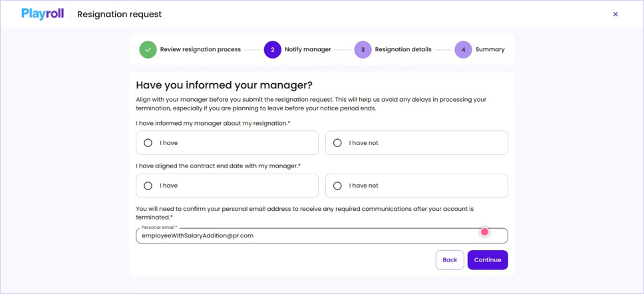Click the "Have you informed your manager?" heading
644x294 pixels.
(224, 85)
